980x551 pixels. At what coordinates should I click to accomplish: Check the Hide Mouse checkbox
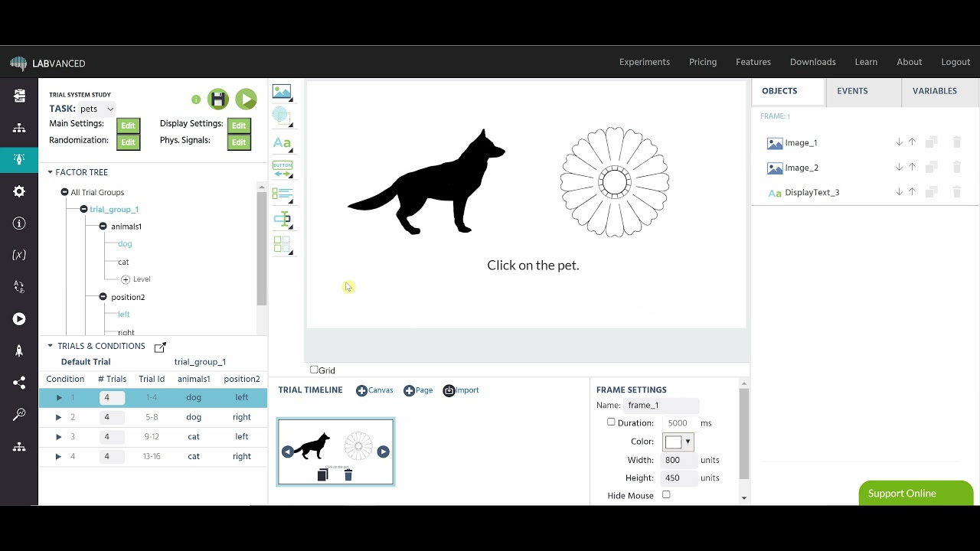(x=666, y=494)
